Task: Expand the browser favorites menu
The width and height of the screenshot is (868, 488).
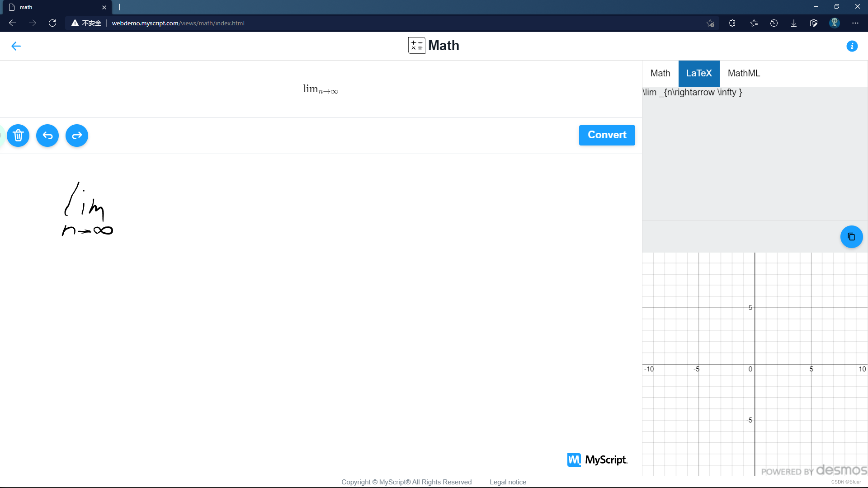Action: coord(754,23)
